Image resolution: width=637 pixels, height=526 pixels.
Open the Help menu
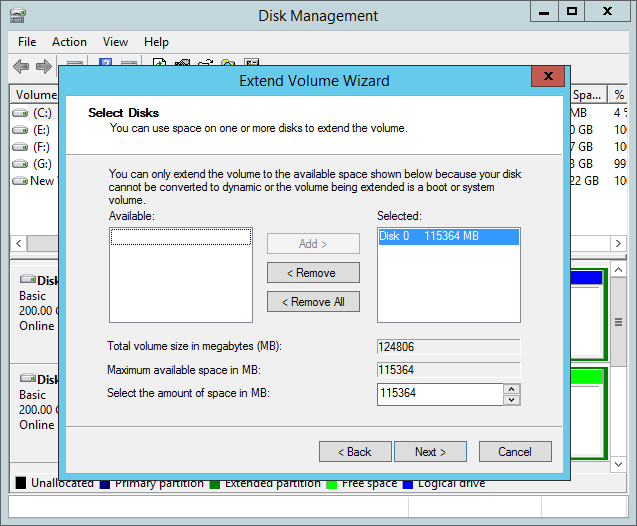pos(156,42)
